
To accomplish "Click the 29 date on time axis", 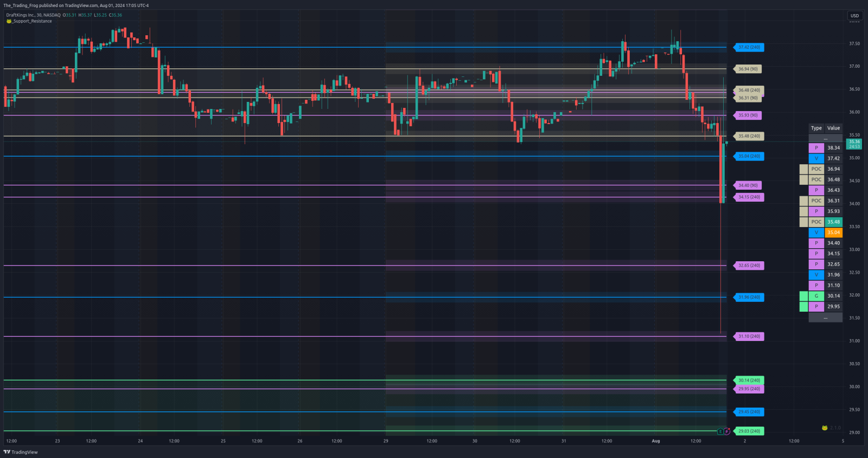I will pyautogui.click(x=386, y=441).
